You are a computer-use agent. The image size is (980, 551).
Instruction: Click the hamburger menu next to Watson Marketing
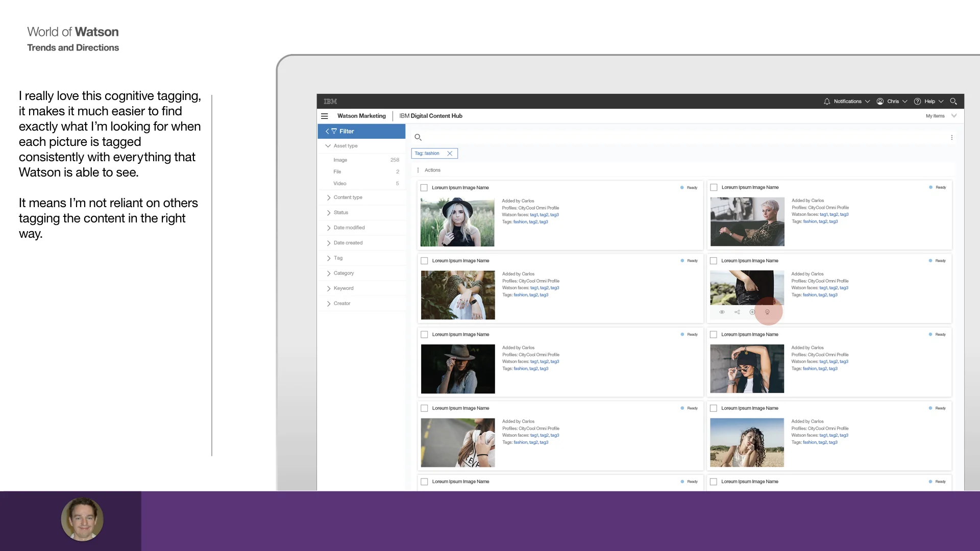point(324,116)
